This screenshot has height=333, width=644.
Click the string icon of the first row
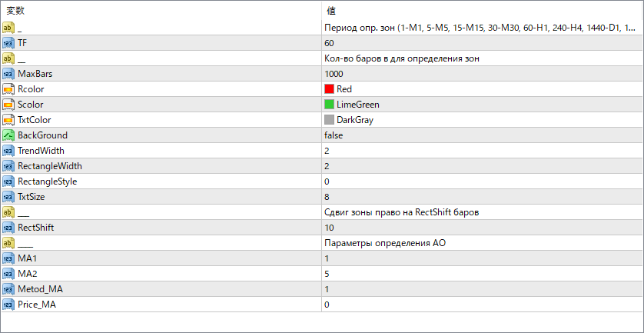coord(8,28)
